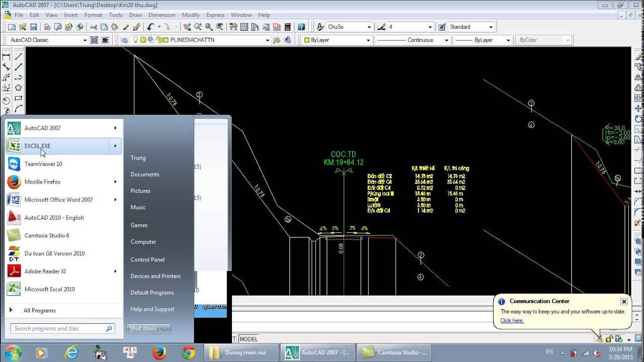Switch to Camtasia Studio taskbar window

coord(394,352)
